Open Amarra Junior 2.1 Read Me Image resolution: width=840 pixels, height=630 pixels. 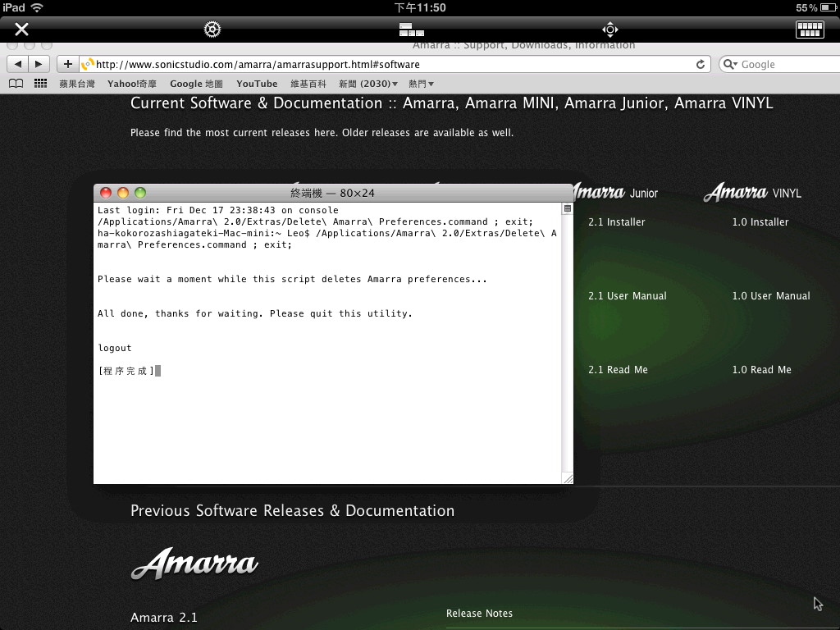[x=618, y=370]
